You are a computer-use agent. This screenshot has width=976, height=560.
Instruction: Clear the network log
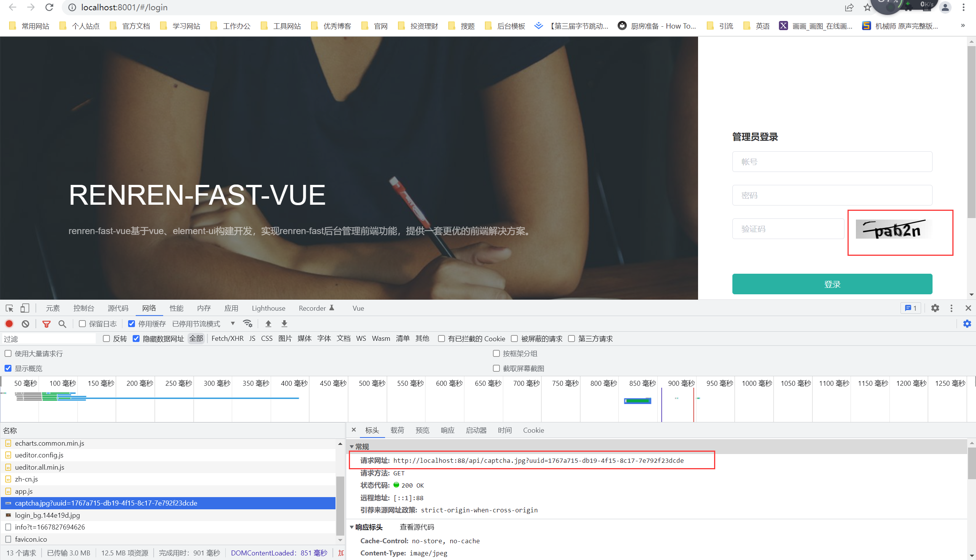pos(26,324)
